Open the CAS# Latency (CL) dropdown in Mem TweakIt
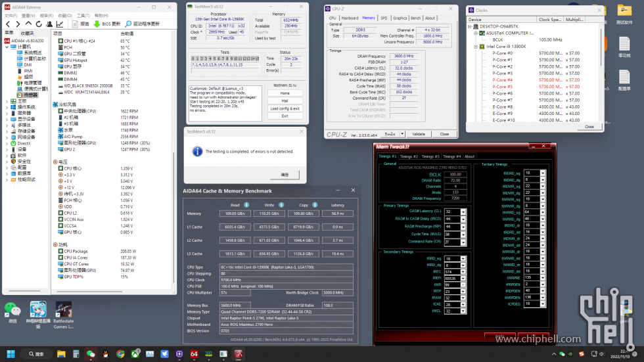Viewport: 644px width, 362px height. (x=463, y=212)
